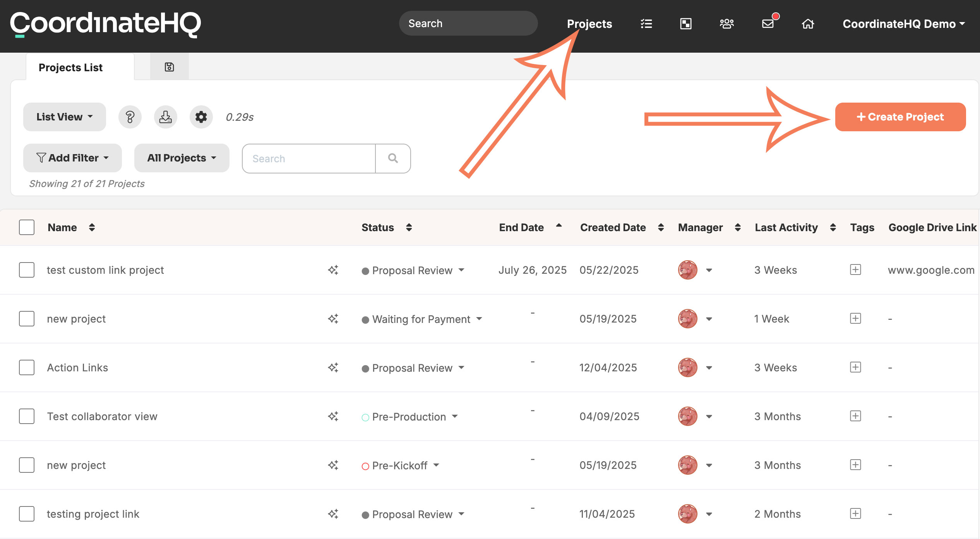The image size is (980, 539).
Task: Click sparkle icon for test custom link project
Action: coord(333,270)
